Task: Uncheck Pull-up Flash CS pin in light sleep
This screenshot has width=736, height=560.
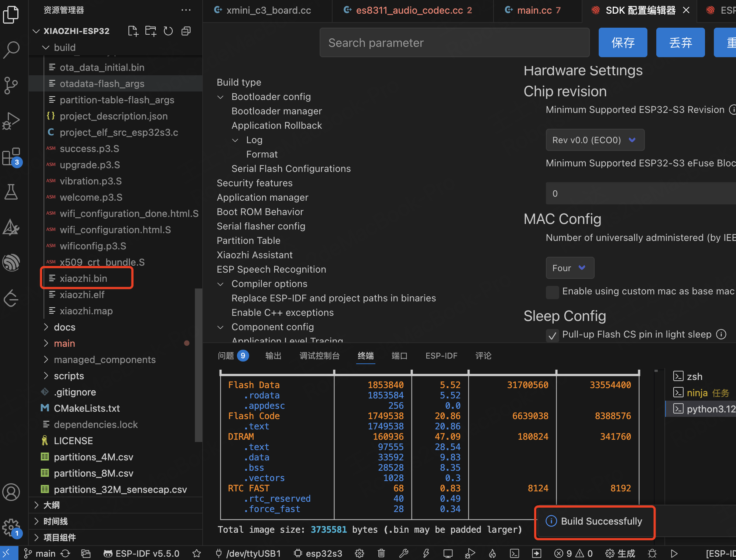Action: point(553,335)
